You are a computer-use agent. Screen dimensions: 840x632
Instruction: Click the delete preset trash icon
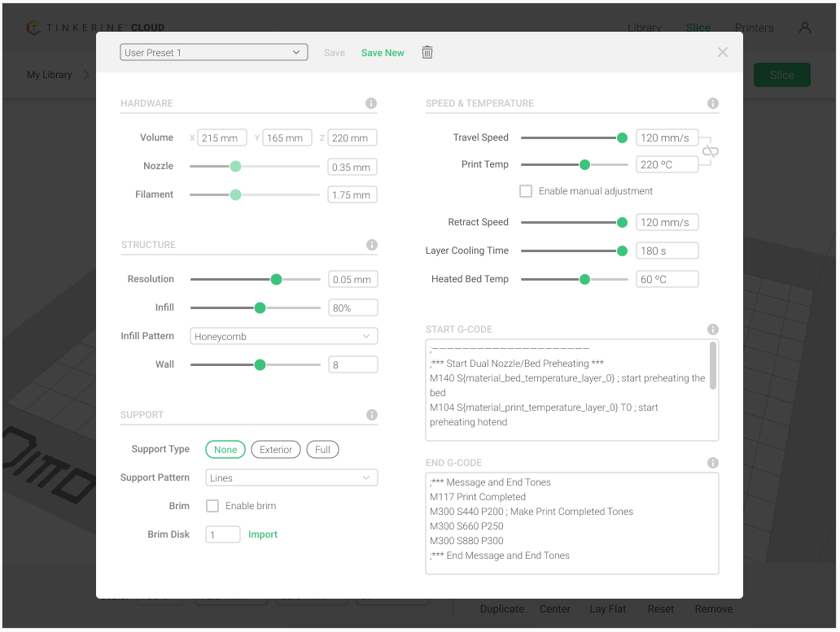427,52
